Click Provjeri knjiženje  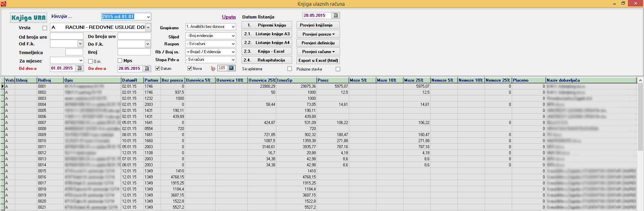coord(318,25)
